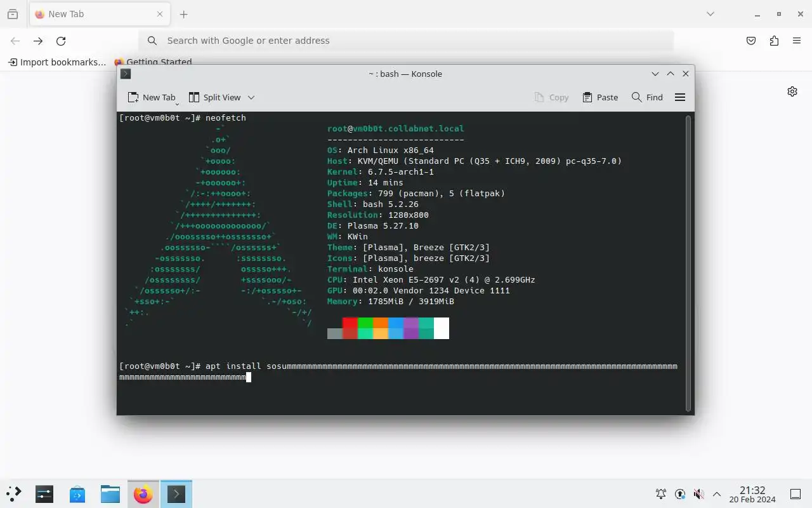812x508 pixels.
Task: Open Firefox application menu
Action: tap(797, 41)
